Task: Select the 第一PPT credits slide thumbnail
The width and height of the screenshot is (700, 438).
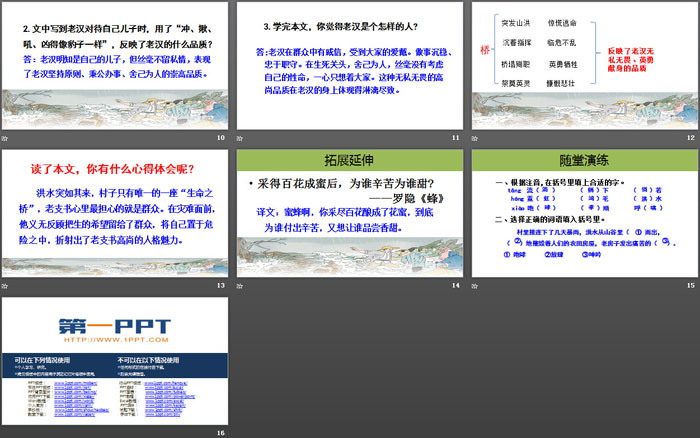Action: 115,361
